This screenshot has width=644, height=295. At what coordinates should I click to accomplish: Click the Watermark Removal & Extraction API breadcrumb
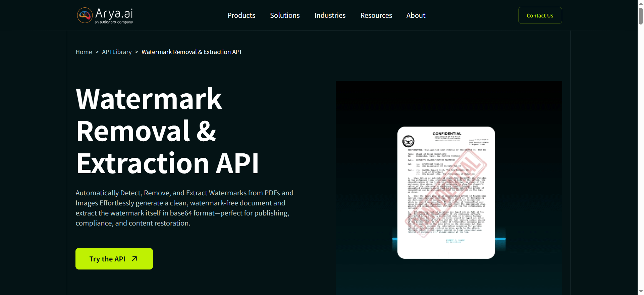(191, 52)
